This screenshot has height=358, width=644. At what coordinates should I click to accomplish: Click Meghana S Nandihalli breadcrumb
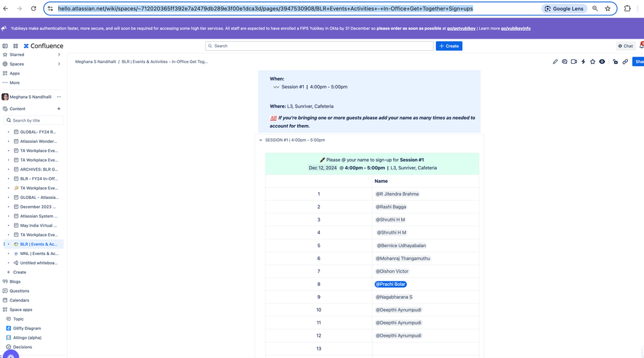pyautogui.click(x=95, y=62)
